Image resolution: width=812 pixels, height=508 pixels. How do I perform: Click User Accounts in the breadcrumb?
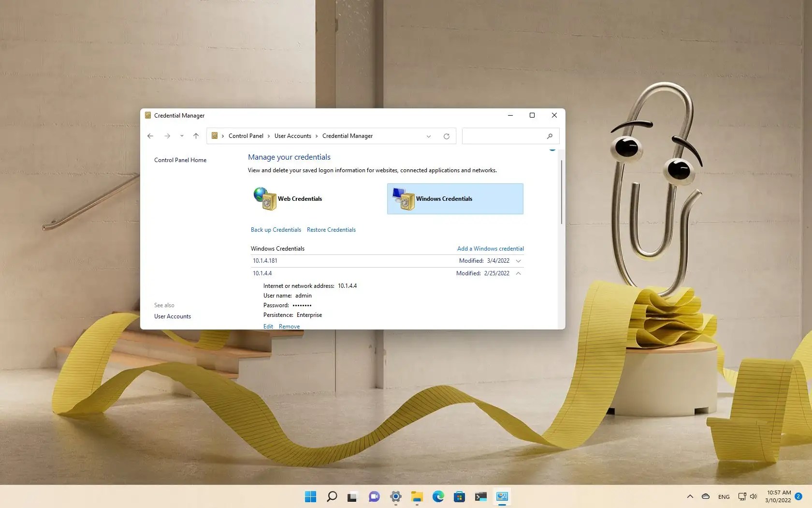pyautogui.click(x=293, y=136)
